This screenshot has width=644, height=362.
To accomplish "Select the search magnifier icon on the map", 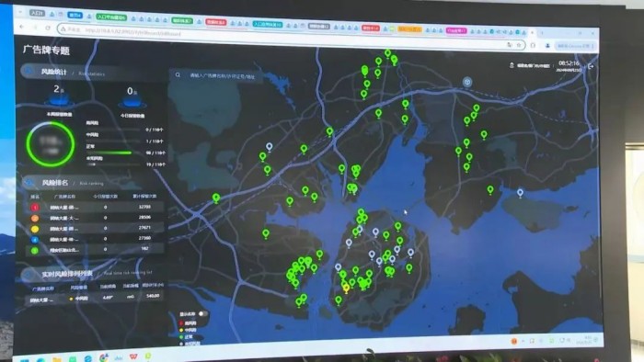I will [178, 75].
